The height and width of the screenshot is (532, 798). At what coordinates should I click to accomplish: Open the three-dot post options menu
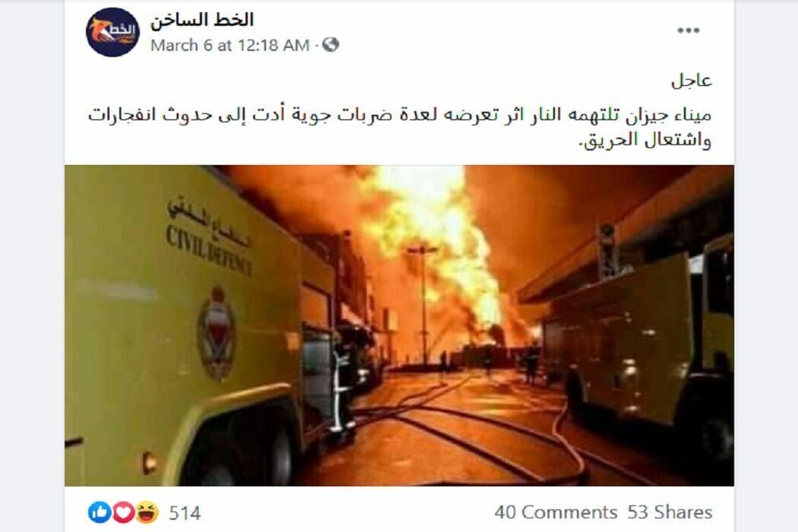[688, 30]
